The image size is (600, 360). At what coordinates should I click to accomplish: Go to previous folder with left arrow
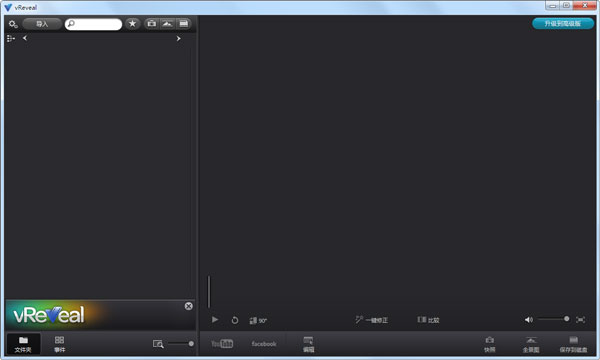25,38
